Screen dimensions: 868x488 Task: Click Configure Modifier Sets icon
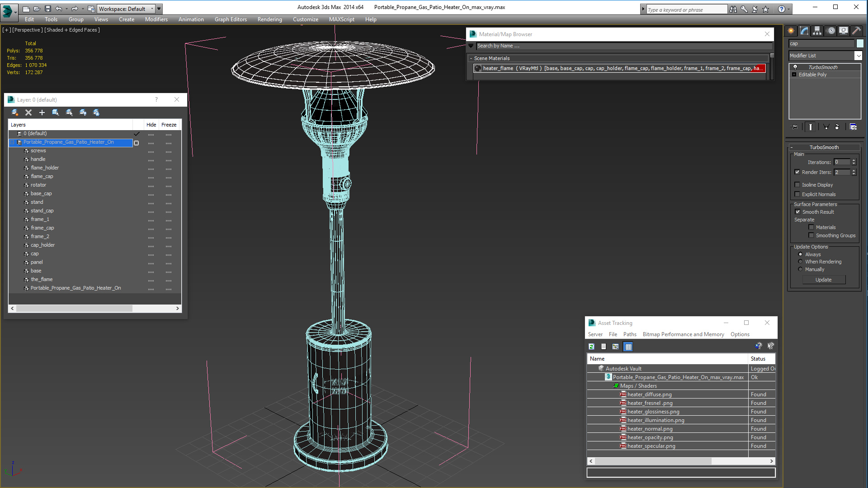(853, 127)
